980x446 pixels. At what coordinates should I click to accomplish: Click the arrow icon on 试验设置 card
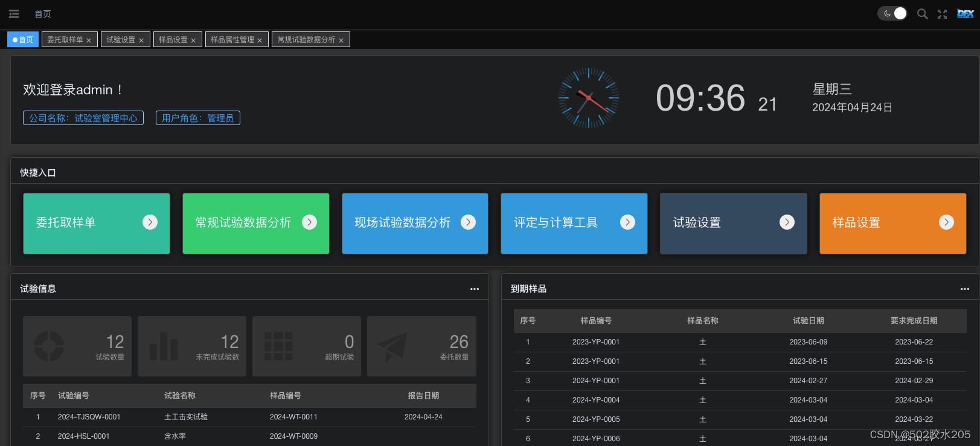click(x=787, y=222)
